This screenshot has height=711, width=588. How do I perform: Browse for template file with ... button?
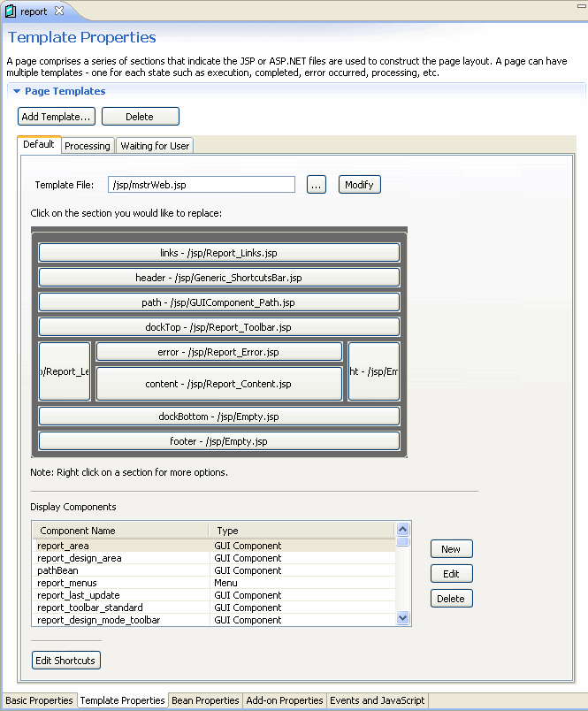[x=316, y=185]
